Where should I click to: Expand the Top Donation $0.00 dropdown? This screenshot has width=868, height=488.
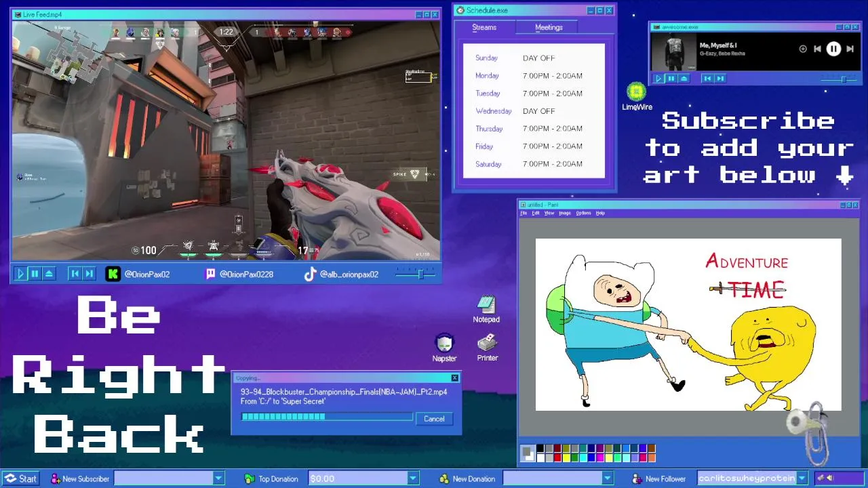(x=412, y=479)
